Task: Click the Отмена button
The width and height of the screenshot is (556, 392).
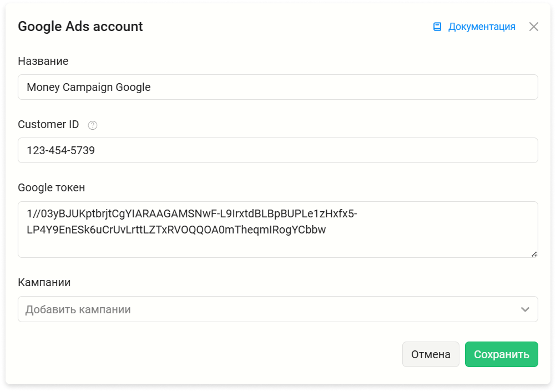Action: (431, 354)
